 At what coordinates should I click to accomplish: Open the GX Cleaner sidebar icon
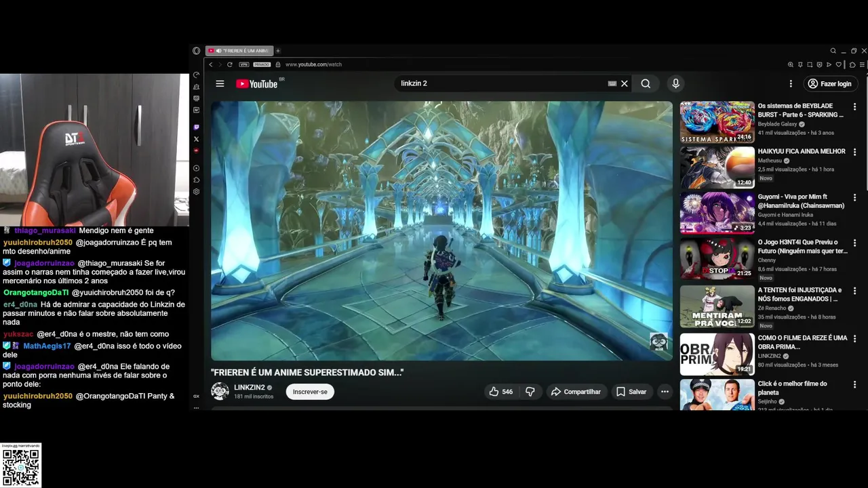[196, 87]
